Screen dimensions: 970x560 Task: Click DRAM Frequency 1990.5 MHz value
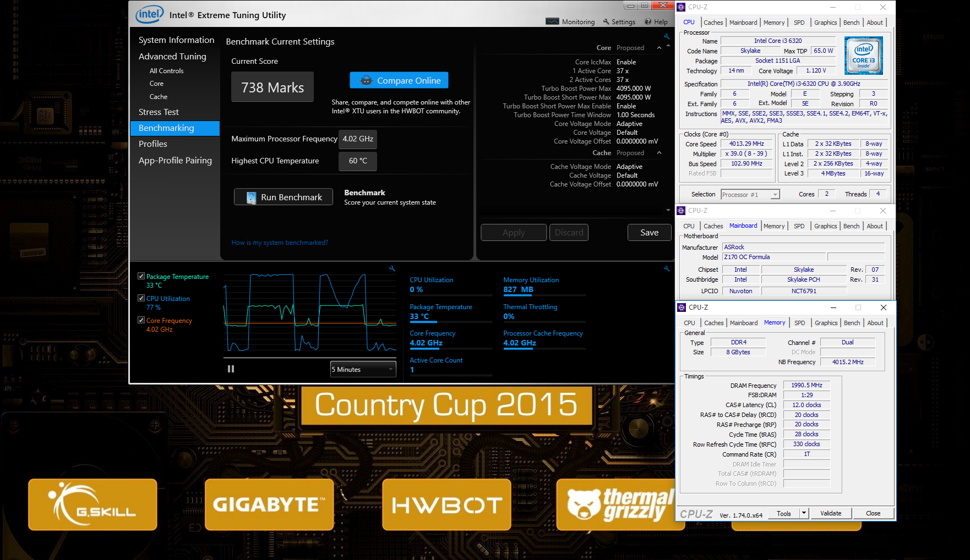[x=806, y=385]
